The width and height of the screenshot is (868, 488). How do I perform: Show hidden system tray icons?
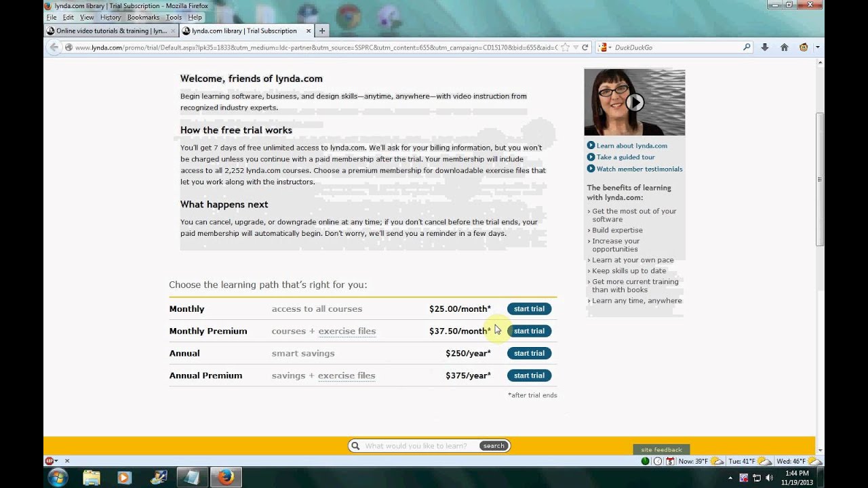click(x=731, y=477)
